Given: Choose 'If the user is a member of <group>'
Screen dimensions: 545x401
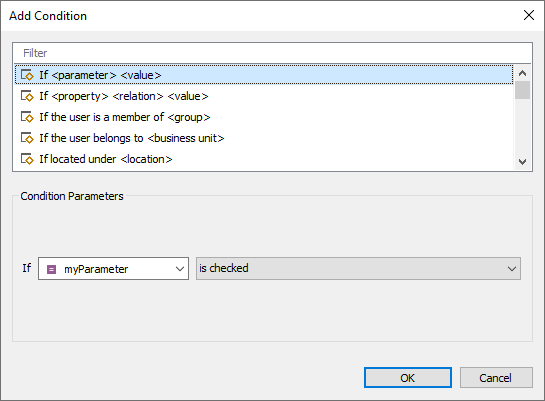Looking at the screenshot, I should coord(264,117).
